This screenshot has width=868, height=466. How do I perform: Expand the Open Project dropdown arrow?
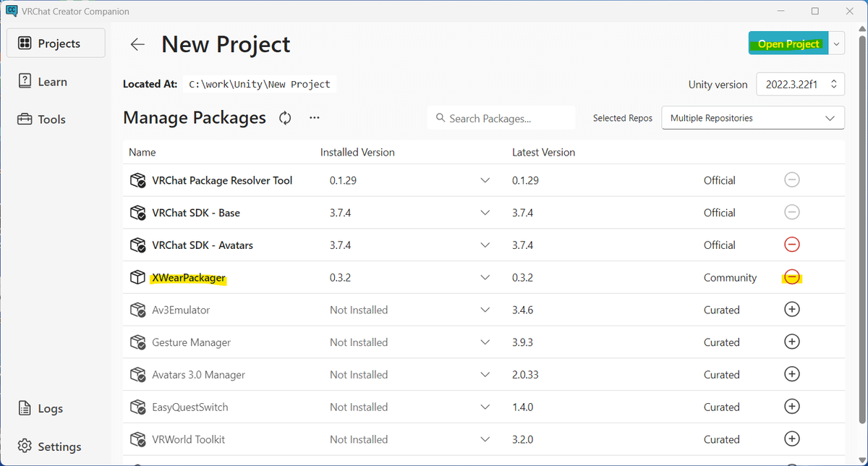pyautogui.click(x=837, y=43)
